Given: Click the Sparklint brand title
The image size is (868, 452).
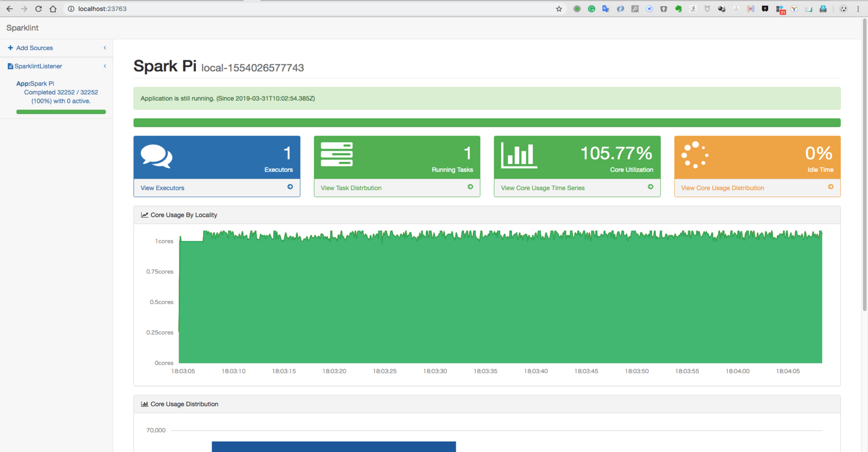Looking at the screenshot, I should 22,28.
